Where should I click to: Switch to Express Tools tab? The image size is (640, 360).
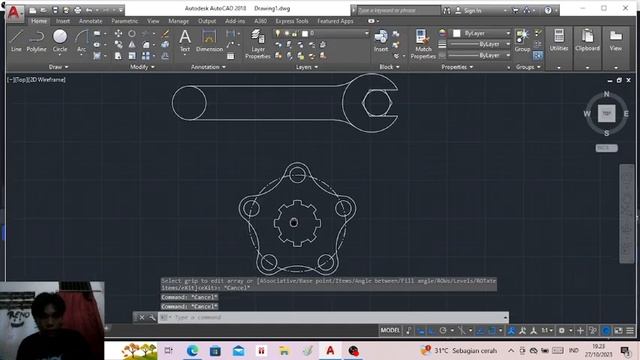292,21
